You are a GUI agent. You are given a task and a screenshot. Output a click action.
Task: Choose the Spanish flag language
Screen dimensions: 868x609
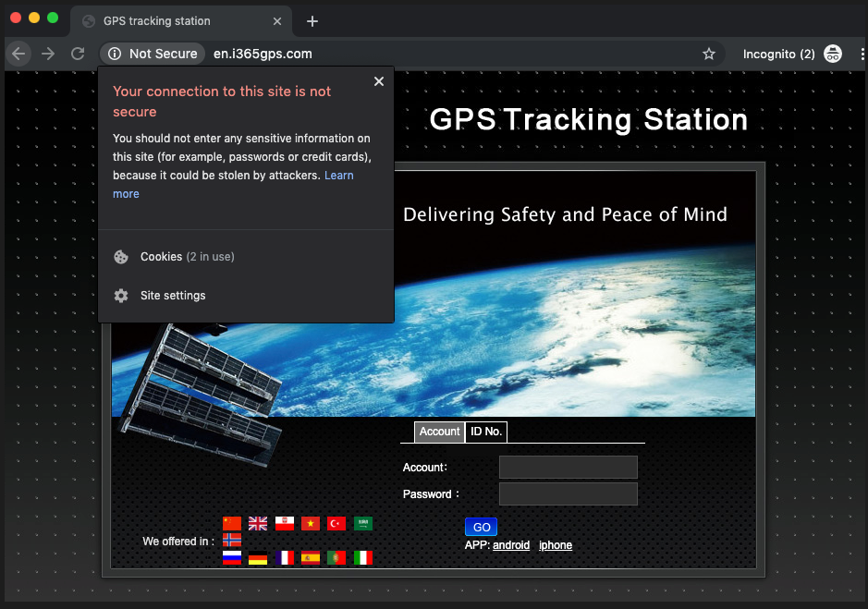click(x=311, y=557)
